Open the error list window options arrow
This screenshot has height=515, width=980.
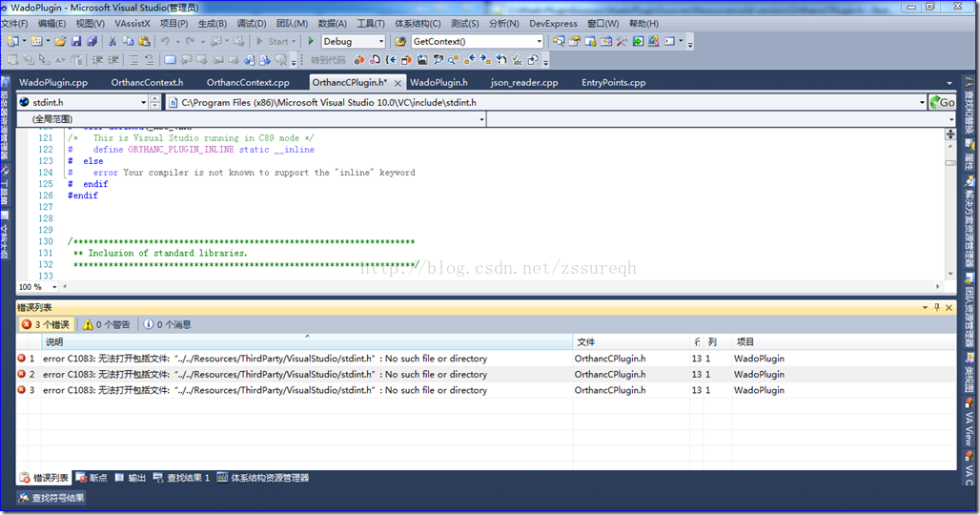pos(925,307)
